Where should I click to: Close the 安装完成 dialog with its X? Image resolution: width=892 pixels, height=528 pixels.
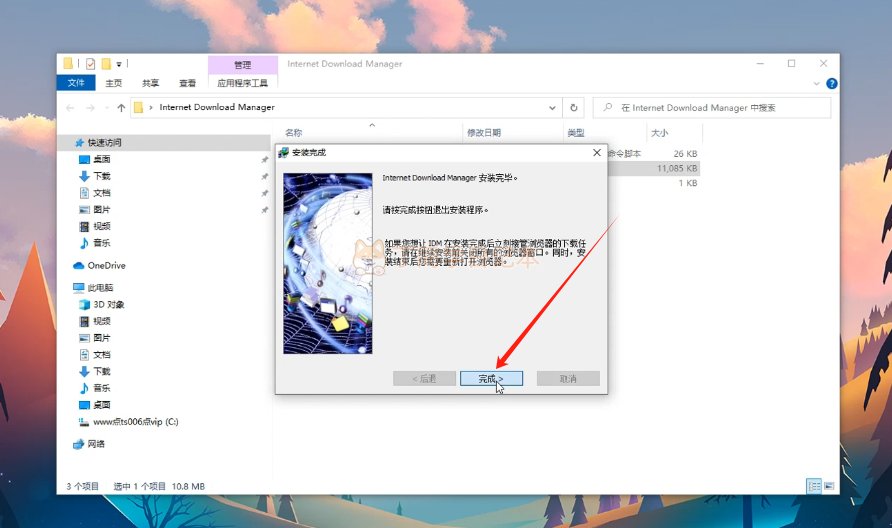point(597,152)
